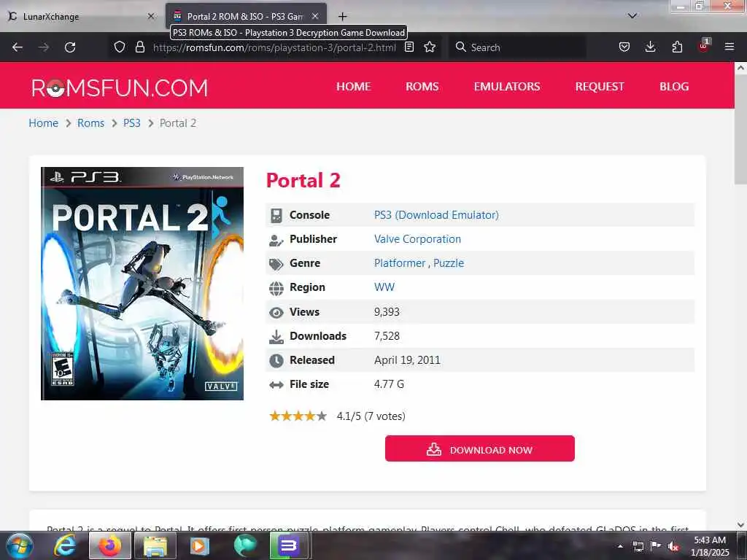Click the muted volume tray icon
This screenshot has width=747, height=560.
coord(673,546)
